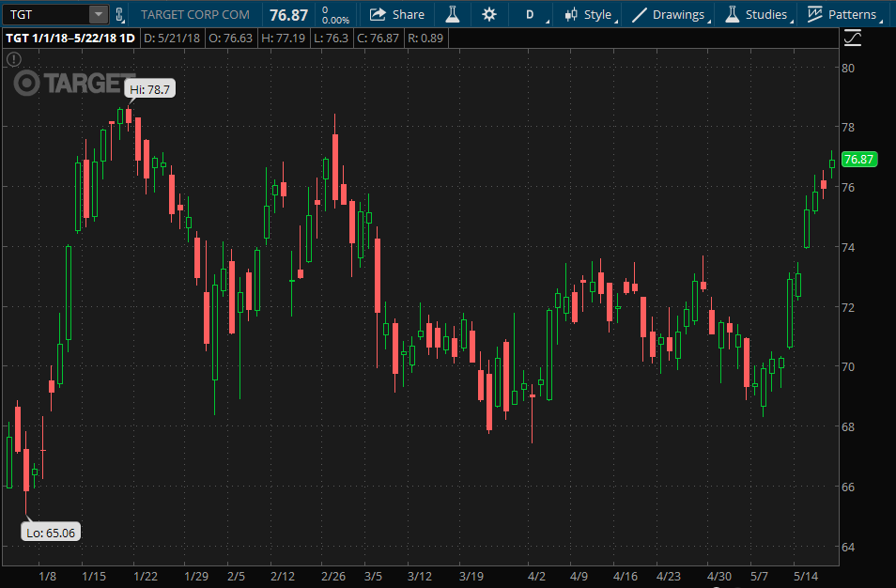Click the 3/19 date on time axis
This screenshot has height=588, width=896.
[471, 576]
